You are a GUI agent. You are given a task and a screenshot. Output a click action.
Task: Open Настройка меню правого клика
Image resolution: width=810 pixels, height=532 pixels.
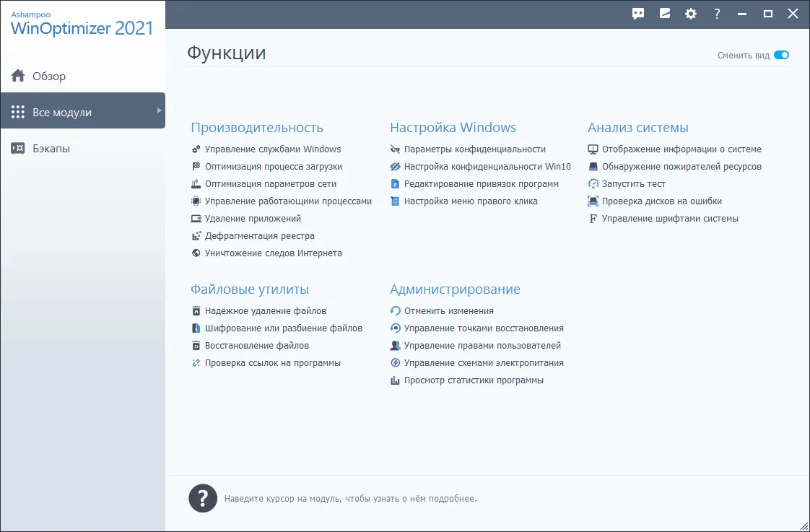pyautogui.click(x=471, y=201)
